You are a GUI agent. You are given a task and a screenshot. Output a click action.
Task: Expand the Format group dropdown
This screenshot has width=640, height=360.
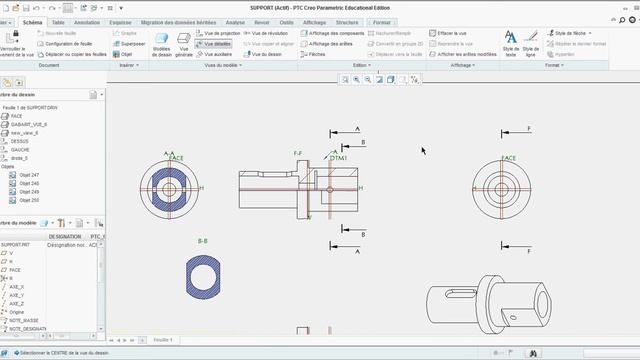(554, 65)
